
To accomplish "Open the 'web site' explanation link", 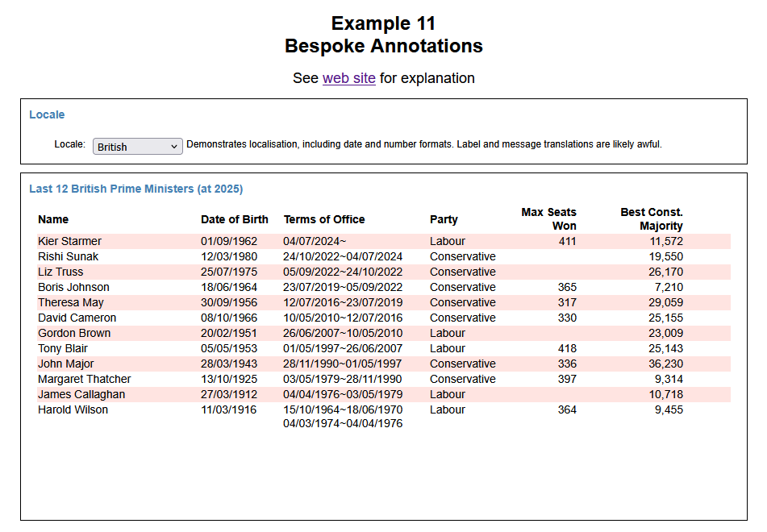I will coord(348,78).
